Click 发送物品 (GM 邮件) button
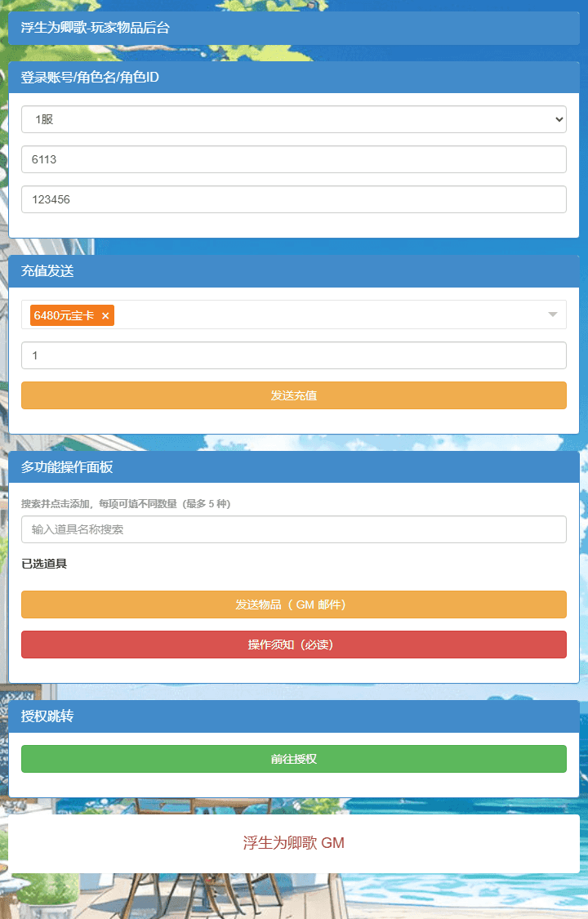This screenshot has height=919, width=588. click(x=293, y=604)
